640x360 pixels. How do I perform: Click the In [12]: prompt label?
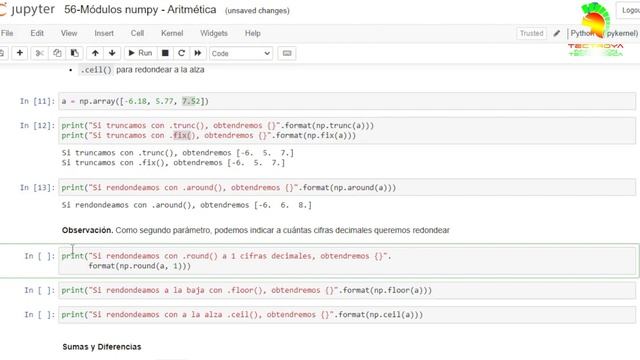pyautogui.click(x=37, y=126)
